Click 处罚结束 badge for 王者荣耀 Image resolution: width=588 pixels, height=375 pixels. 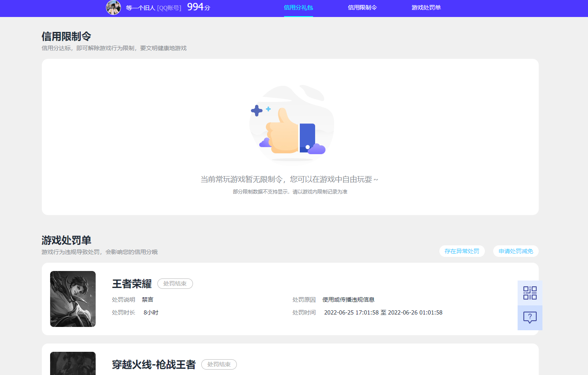click(175, 283)
